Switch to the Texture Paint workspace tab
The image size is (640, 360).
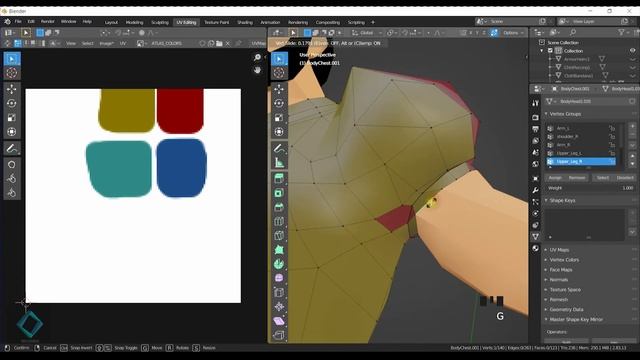217,22
